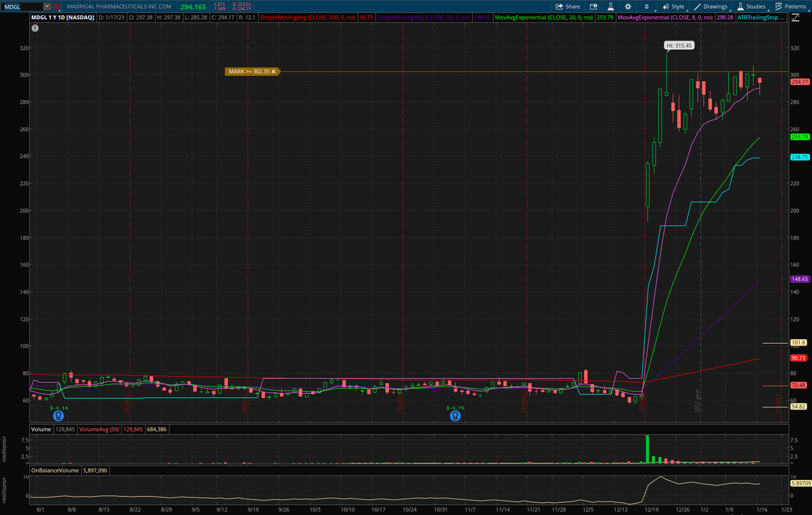This screenshot has height=515, width=812.
Task: Click the 294.17 last price axis tag
Action: (800, 82)
